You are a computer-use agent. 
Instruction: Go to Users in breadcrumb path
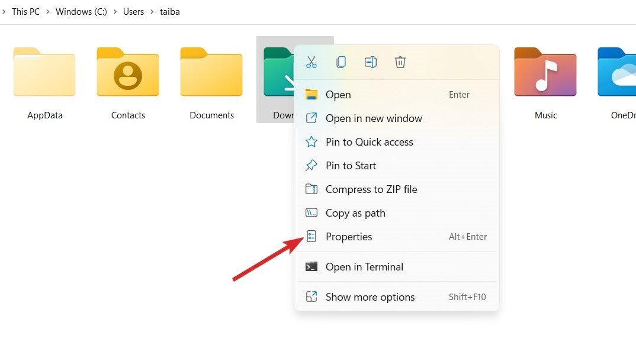(x=133, y=12)
